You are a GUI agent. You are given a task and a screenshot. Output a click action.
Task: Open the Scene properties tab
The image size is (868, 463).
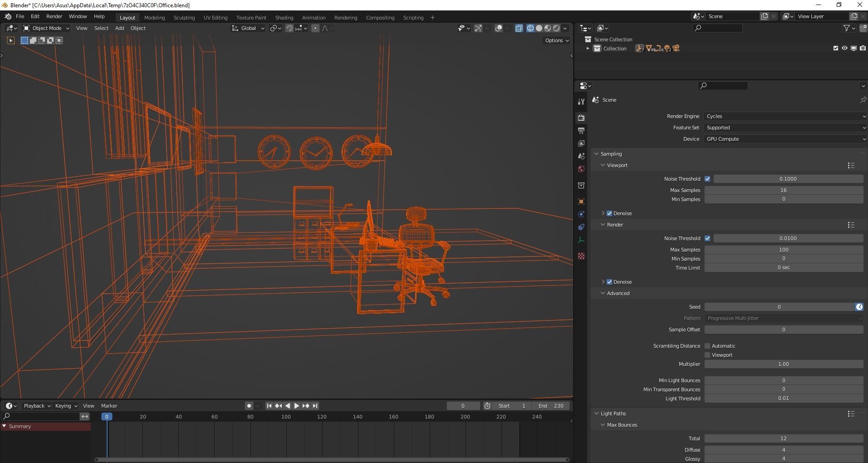pyautogui.click(x=581, y=156)
